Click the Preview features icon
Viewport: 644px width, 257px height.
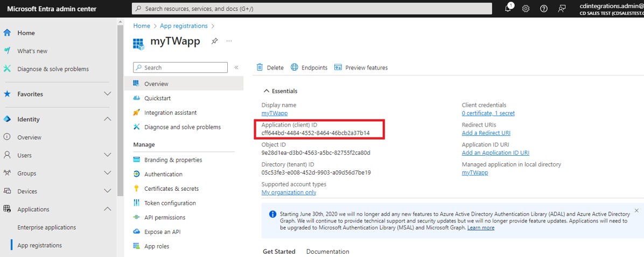(338, 67)
